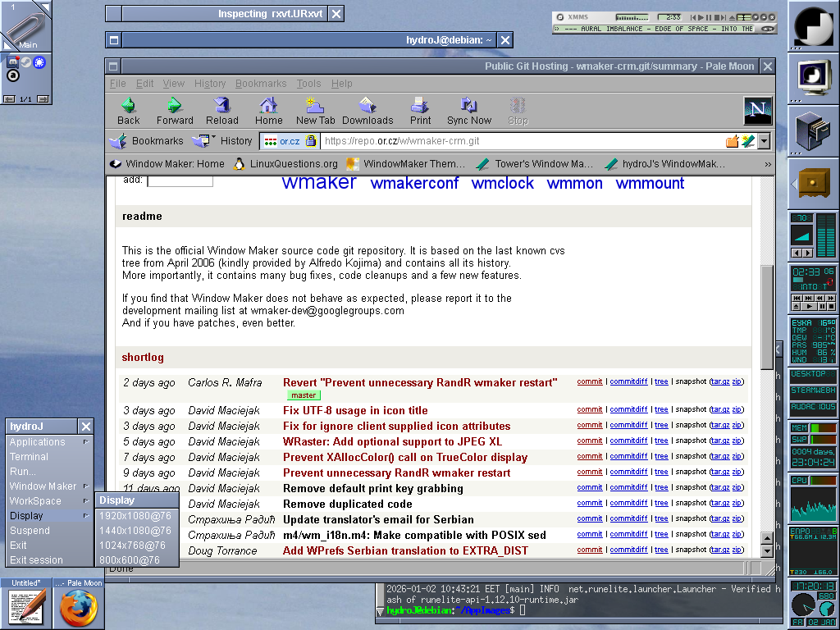Expand the Applications submenu

[x=49, y=442]
